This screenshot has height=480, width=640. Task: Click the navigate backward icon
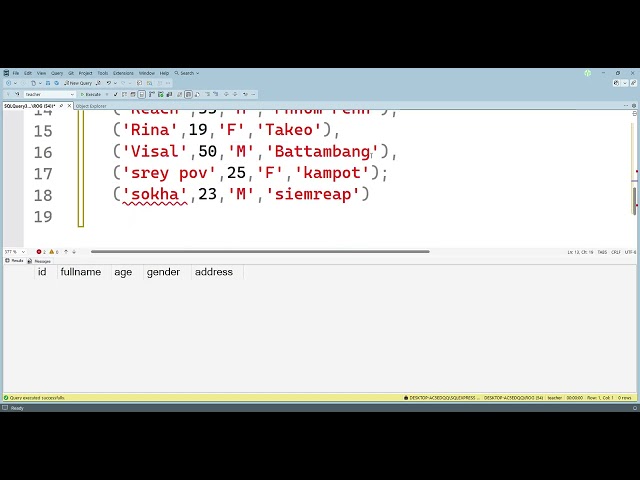coord(8,83)
